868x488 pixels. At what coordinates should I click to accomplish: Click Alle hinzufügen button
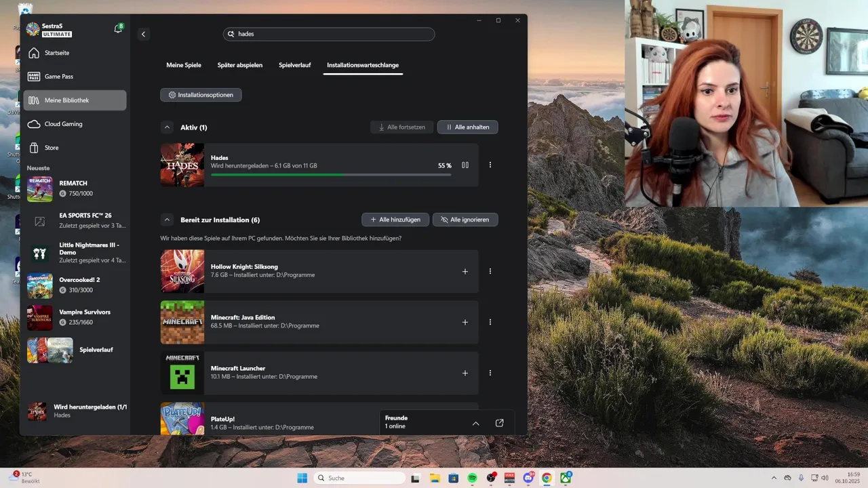click(395, 220)
